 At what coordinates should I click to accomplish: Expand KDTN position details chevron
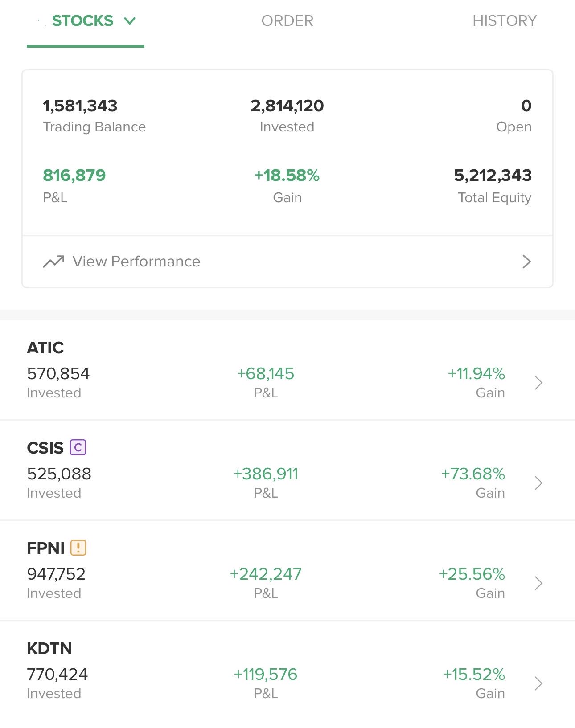click(x=538, y=683)
